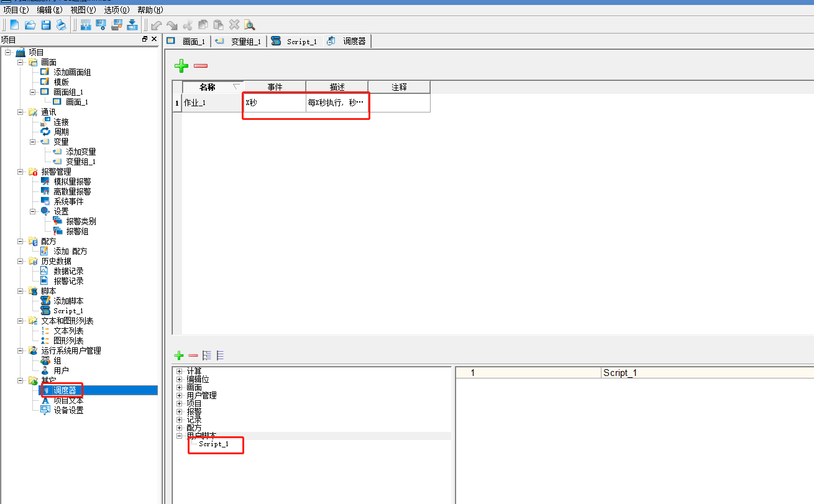This screenshot has width=814, height=504.
Task: Switch to the 变量组_1 tab
Action: [x=239, y=41]
